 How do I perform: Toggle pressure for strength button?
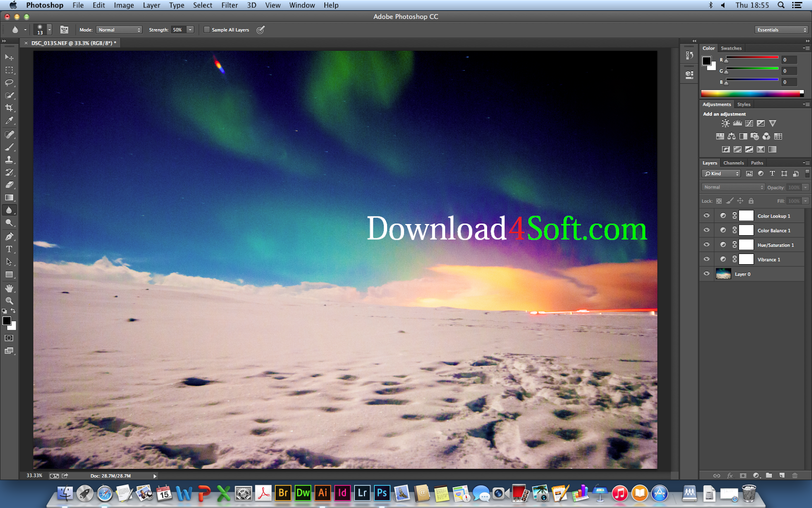point(260,29)
